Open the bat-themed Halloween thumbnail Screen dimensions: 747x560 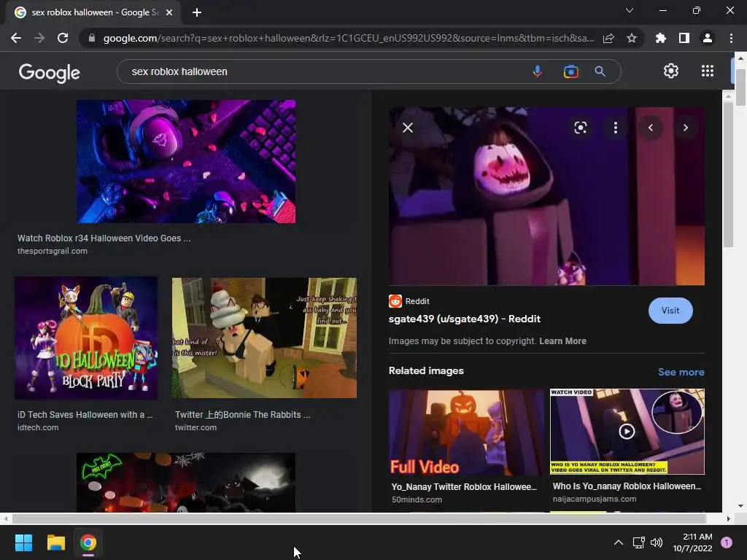186,483
